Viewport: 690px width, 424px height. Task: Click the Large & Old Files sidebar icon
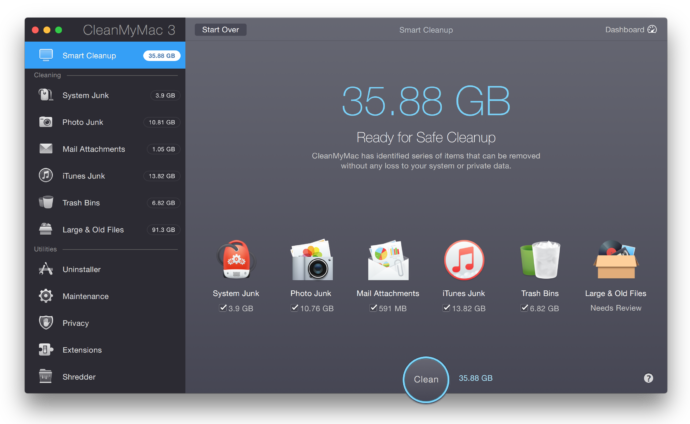(46, 229)
